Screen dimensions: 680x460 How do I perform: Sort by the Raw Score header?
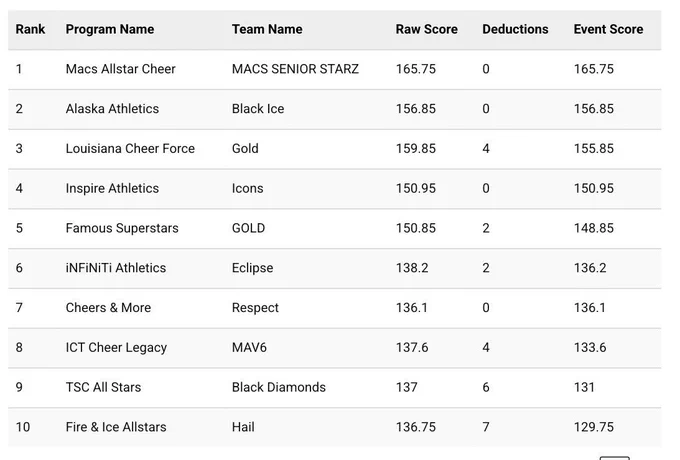426,29
